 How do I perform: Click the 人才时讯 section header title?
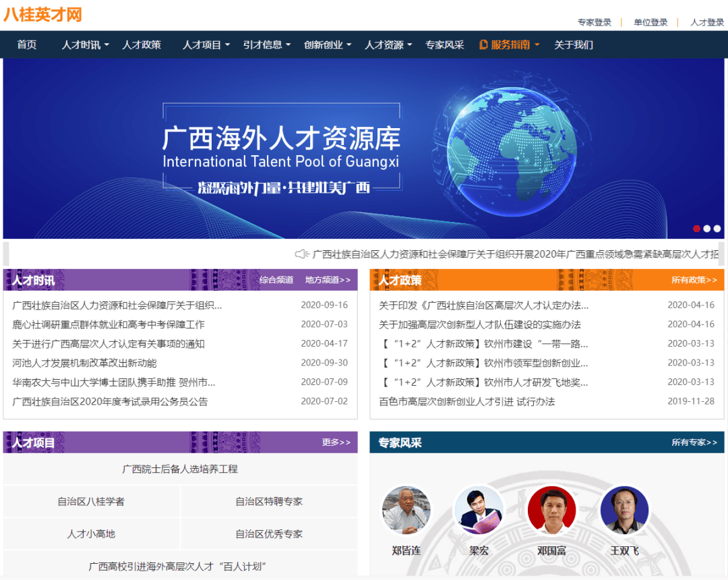(34, 281)
